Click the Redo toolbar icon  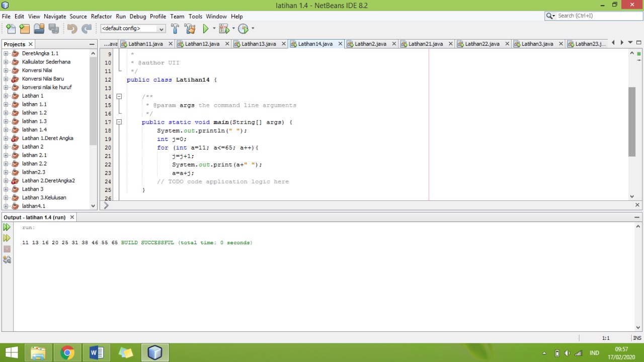pos(87,29)
